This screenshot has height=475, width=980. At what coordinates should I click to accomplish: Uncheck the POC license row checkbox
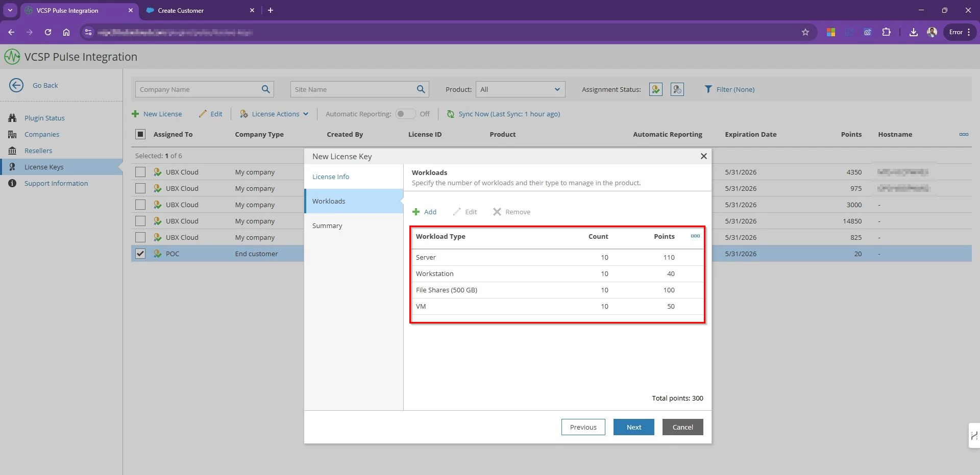[x=140, y=254]
